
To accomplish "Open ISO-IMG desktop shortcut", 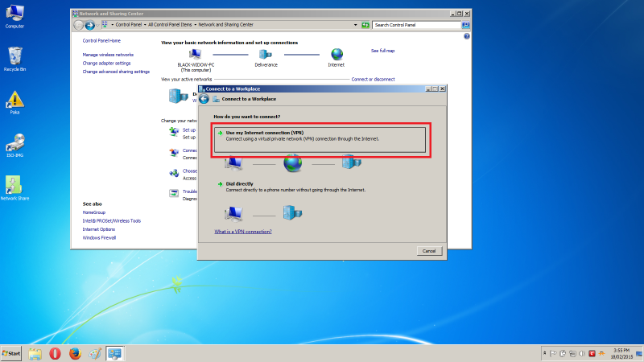I will click(14, 143).
